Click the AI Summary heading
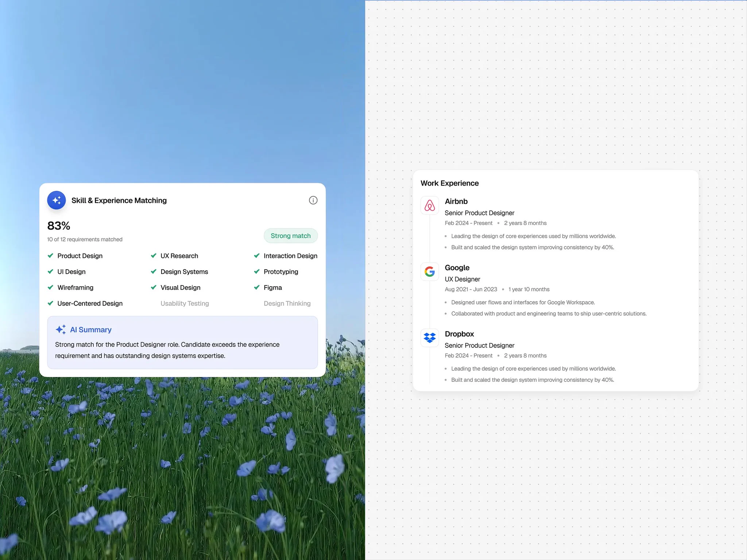This screenshot has height=560, width=747. click(91, 330)
